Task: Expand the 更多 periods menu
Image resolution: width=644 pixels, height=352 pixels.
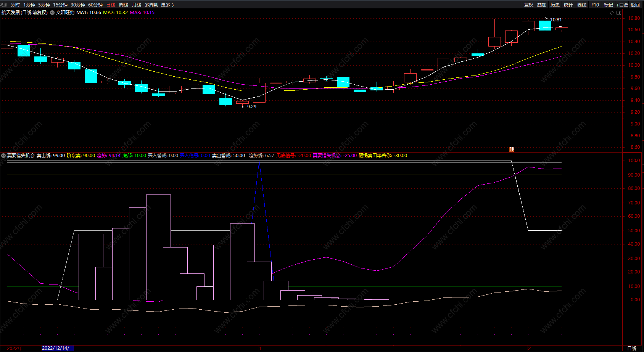Action: 167,5
